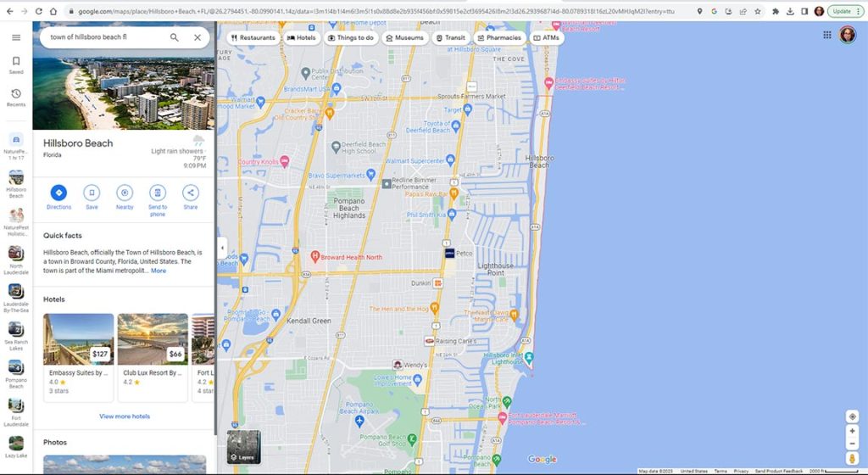Select the ATMs filter chip
Image resolution: width=868 pixels, height=475 pixels.
[547, 37]
